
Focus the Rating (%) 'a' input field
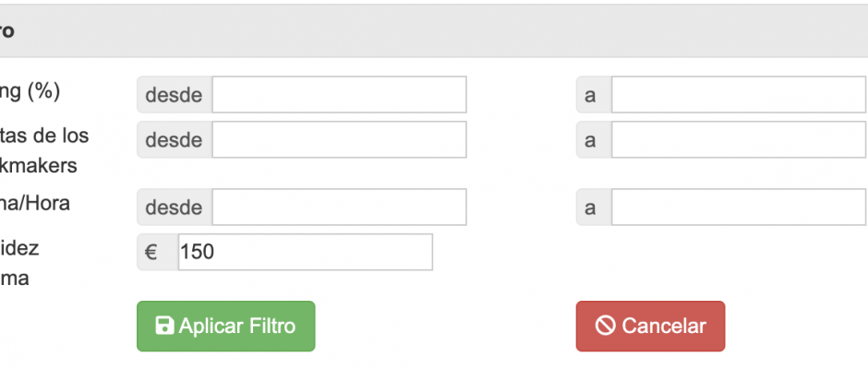click(x=738, y=95)
